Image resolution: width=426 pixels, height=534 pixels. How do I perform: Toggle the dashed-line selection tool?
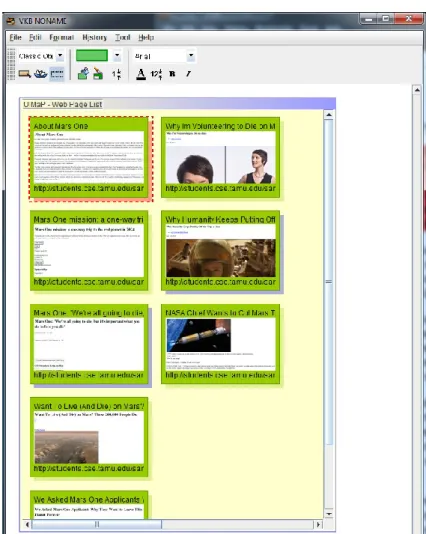(x=57, y=74)
